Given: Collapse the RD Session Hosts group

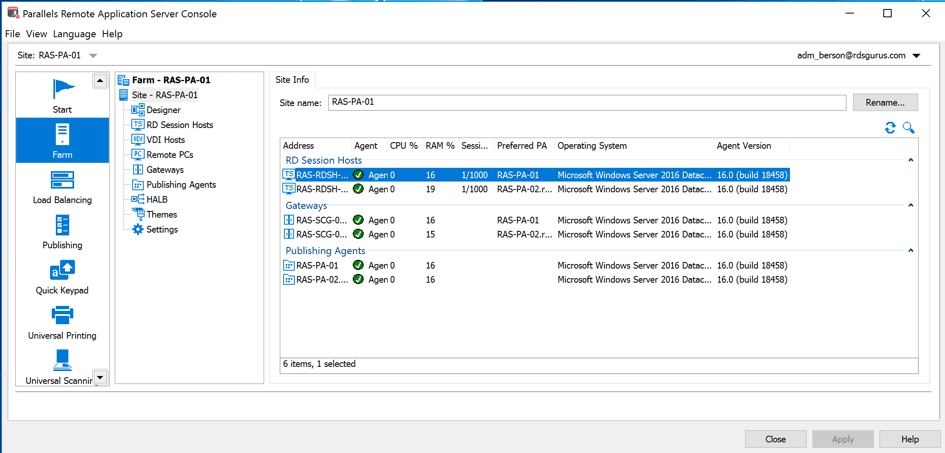Looking at the screenshot, I should [911, 160].
